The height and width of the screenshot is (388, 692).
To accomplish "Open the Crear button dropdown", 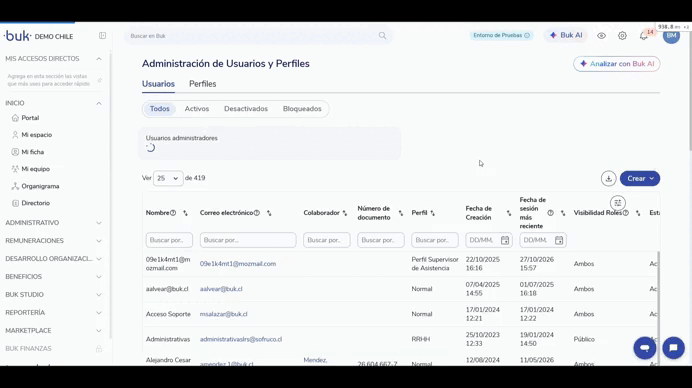I will tap(640, 179).
